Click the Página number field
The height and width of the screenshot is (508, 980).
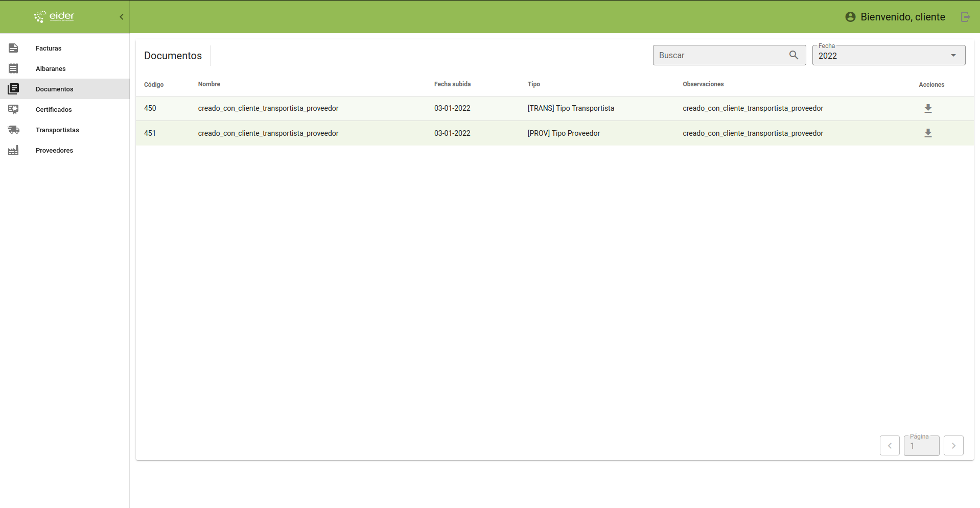921,446
